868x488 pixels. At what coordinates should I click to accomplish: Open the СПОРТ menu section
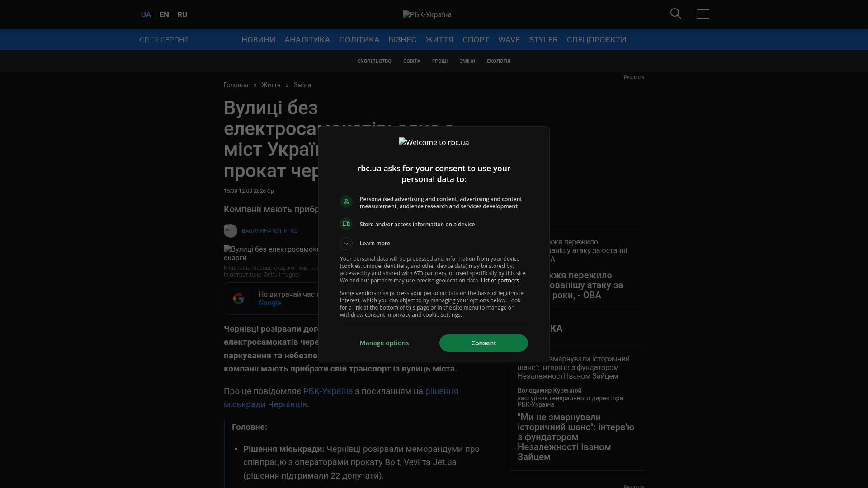(476, 40)
